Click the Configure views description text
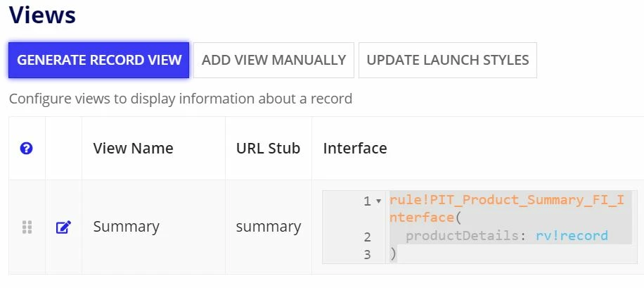The image size is (644, 288). pyautogui.click(x=181, y=99)
